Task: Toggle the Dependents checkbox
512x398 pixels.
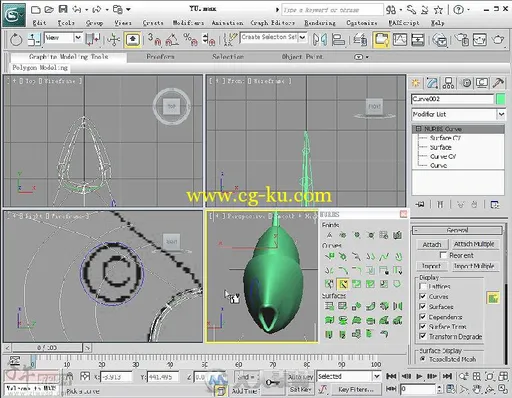Action: click(x=423, y=316)
